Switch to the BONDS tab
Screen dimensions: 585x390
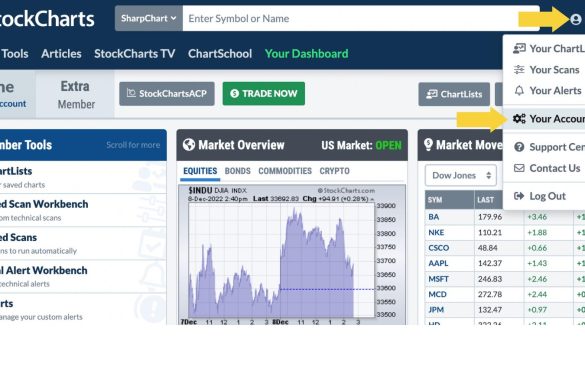[x=237, y=171]
